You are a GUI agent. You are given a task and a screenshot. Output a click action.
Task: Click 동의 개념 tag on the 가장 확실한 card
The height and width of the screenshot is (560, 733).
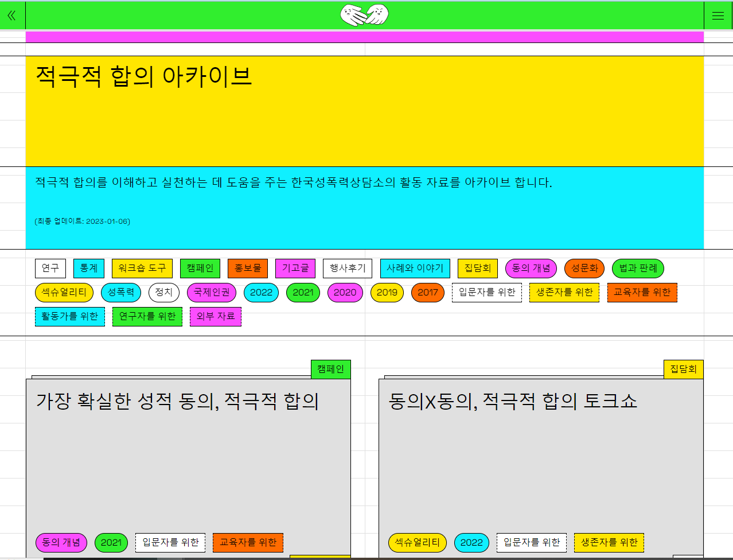coord(61,543)
